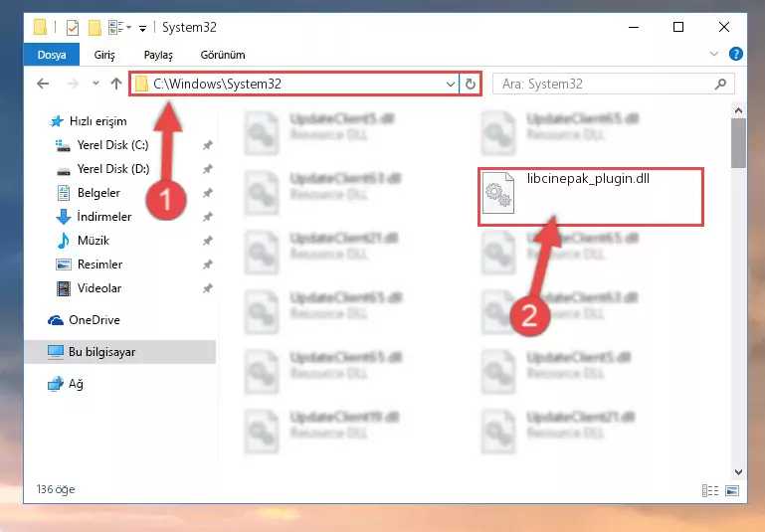The width and height of the screenshot is (765, 532).
Task: Expand the ribbon with the chevron
Action: 714,54
